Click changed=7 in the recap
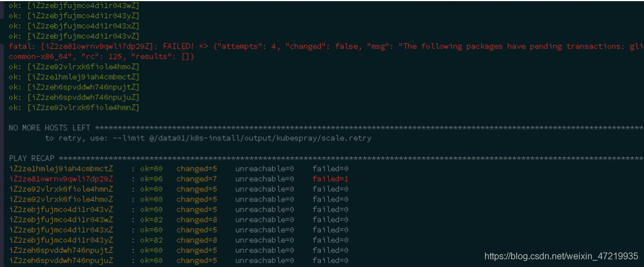 coord(197,179)
